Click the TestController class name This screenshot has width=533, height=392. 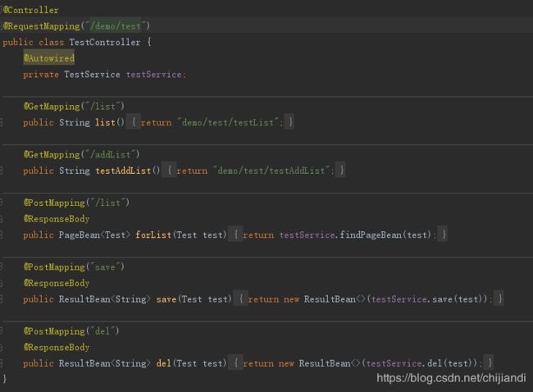pyautogui.click(x=105, y=42)
